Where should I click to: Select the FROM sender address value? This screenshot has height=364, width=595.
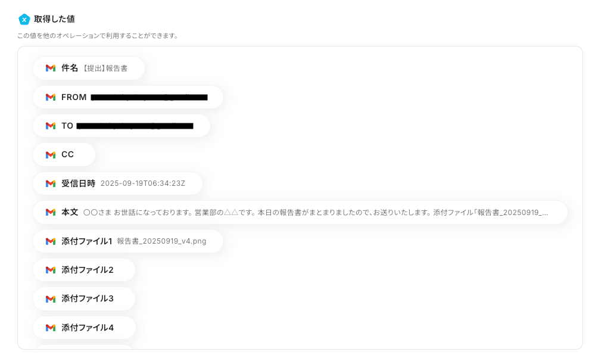coord(149,98)
